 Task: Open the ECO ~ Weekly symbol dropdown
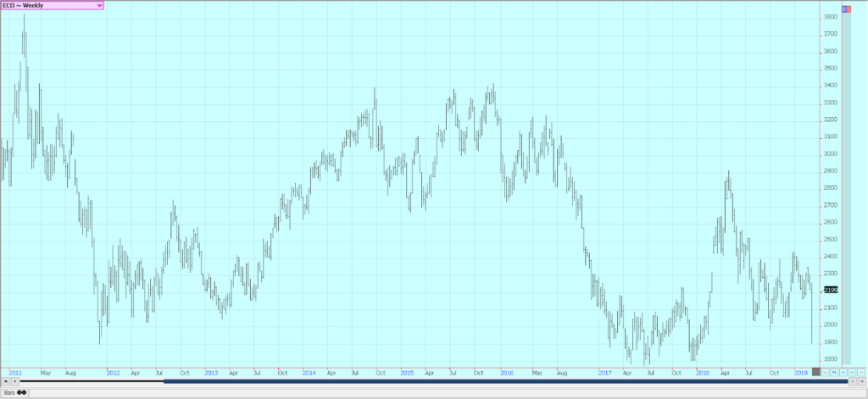click(x=52, y=6)
